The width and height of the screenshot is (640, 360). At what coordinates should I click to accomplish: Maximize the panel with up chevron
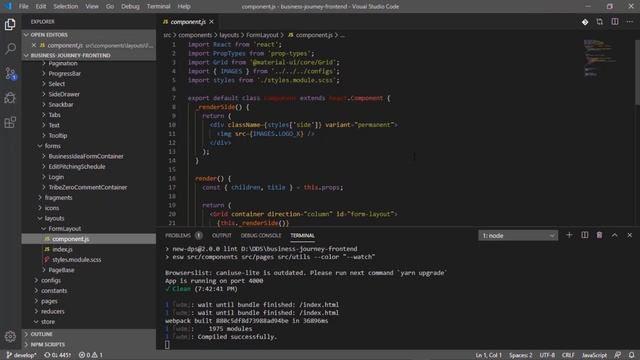click(614, 235)
